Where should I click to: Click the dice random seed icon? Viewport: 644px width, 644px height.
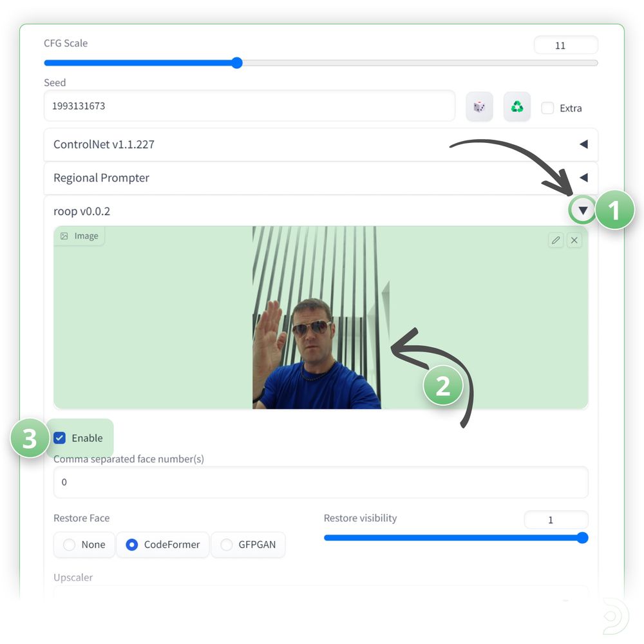point(479,107)
